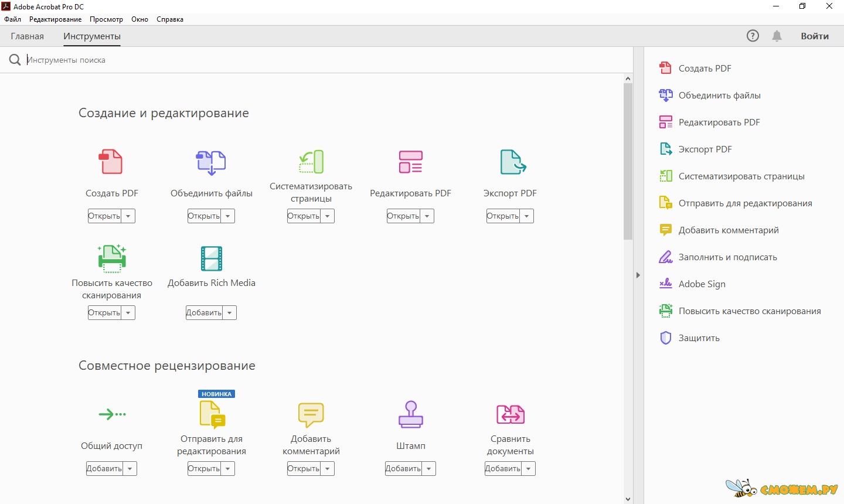
Task: Click Добавить комментарий icon in right sidebar
Action: 666,230
